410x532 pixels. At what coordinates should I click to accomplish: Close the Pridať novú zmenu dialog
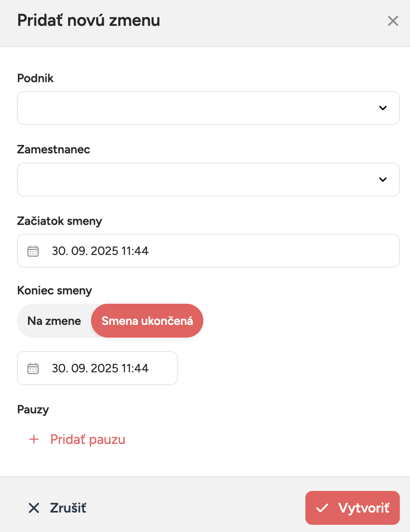coord(393,21)
